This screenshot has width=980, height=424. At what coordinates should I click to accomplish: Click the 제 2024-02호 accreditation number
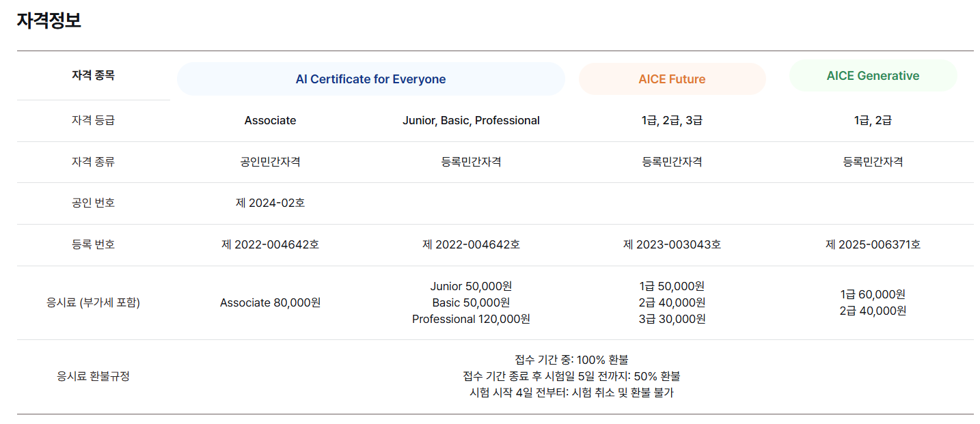point(270,203)
